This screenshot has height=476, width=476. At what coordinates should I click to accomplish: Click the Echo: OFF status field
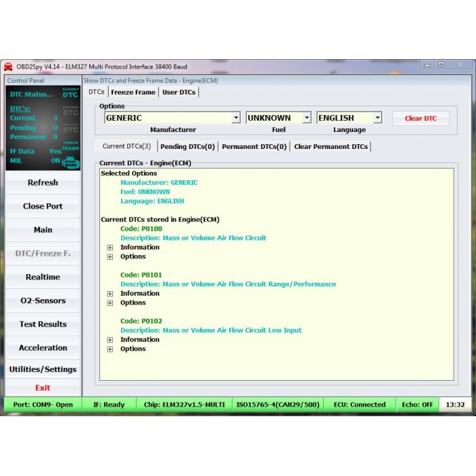[418, 405]
